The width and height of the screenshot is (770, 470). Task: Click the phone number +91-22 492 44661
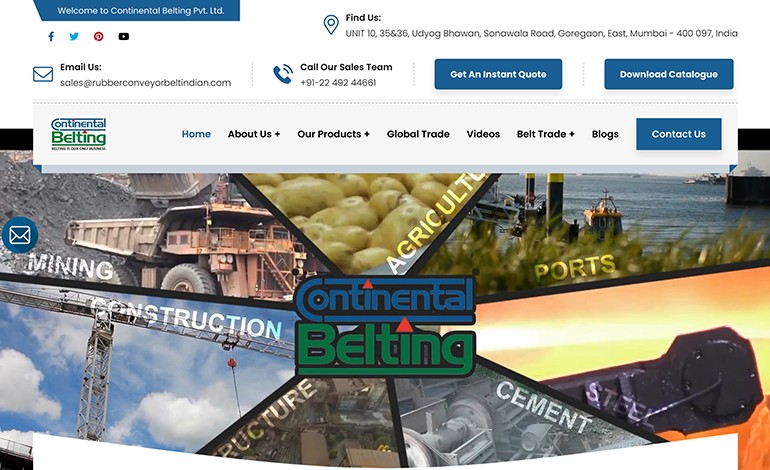click(338, 83)
